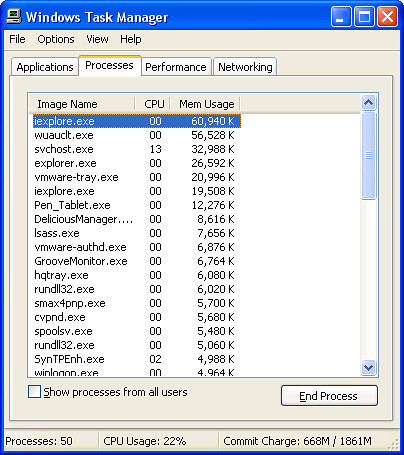Click the 26,592 K memory value
The width and height of the screenshot is (404, 455).
pyautogui.click(x=213, y=163)
